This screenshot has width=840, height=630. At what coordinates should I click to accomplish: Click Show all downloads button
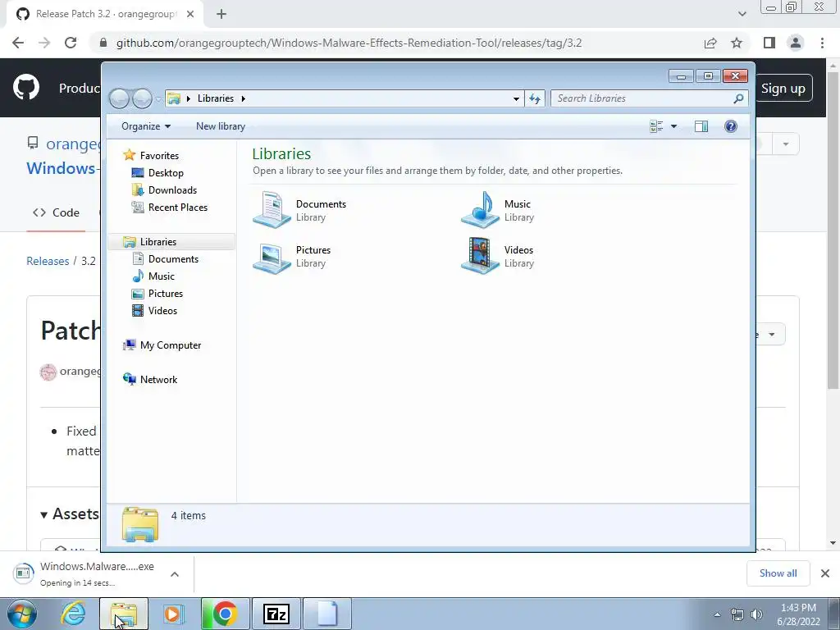[x=778, y=573]
